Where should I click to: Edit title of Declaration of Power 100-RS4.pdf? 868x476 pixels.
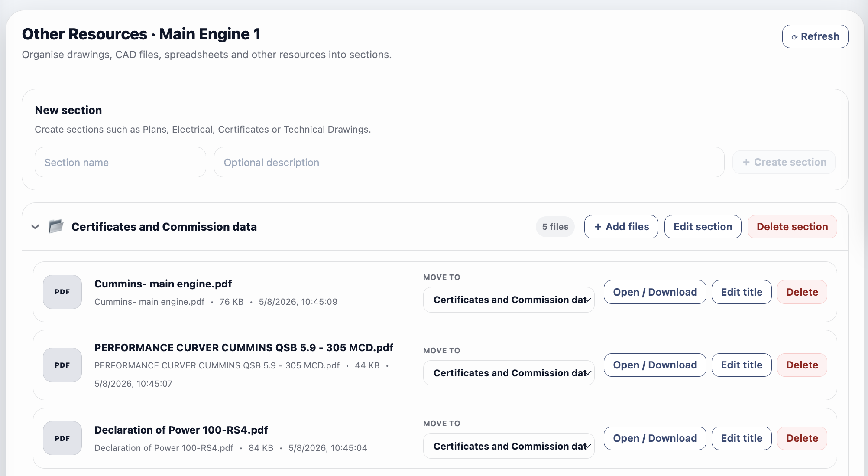742,438
